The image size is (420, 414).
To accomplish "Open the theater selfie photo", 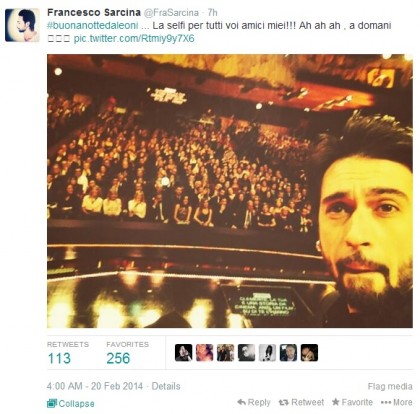I will point(230,191).
